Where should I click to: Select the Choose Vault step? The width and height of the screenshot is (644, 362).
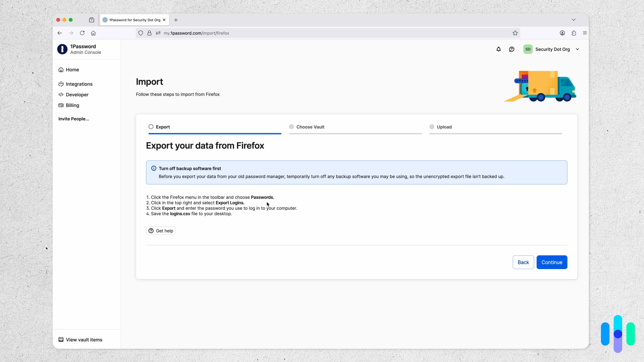tap(291, 127)
